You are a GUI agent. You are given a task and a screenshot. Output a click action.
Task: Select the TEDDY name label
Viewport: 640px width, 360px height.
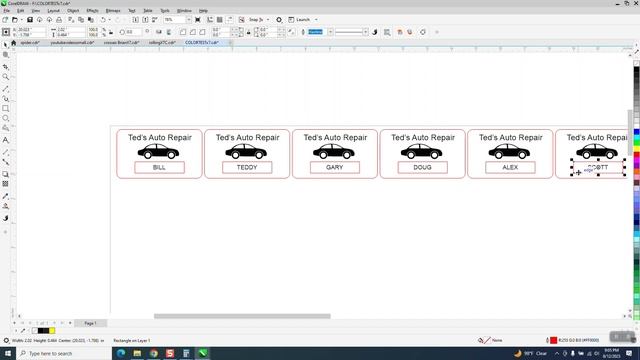tap(247, 167)
